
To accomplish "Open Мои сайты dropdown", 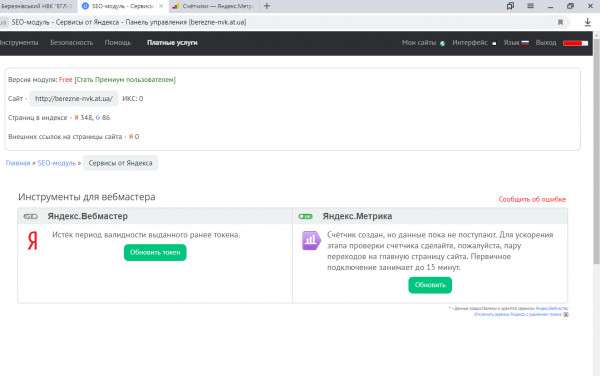I will [x=419, y=43].
